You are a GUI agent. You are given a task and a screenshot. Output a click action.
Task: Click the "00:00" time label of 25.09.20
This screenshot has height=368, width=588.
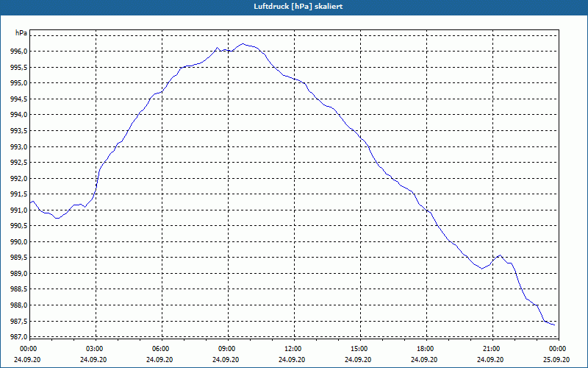(x=558, y=349)
